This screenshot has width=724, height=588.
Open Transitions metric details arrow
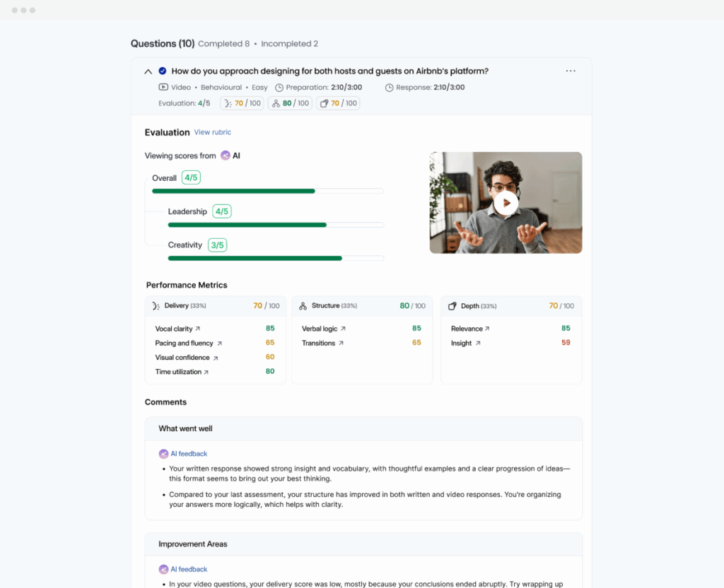point(341,343)
